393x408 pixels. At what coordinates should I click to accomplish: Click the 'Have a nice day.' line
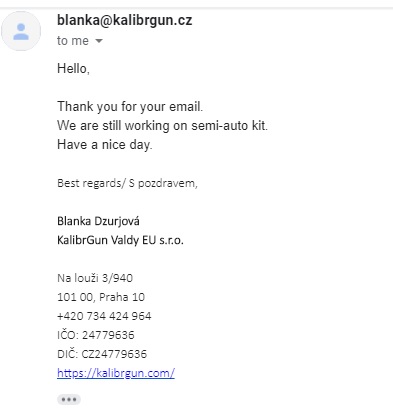pos(105,145)
